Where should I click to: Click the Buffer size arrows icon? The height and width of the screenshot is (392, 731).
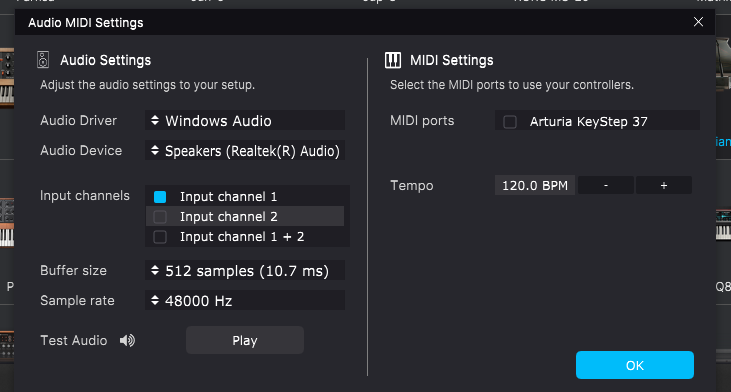click(x=155, y=270)
